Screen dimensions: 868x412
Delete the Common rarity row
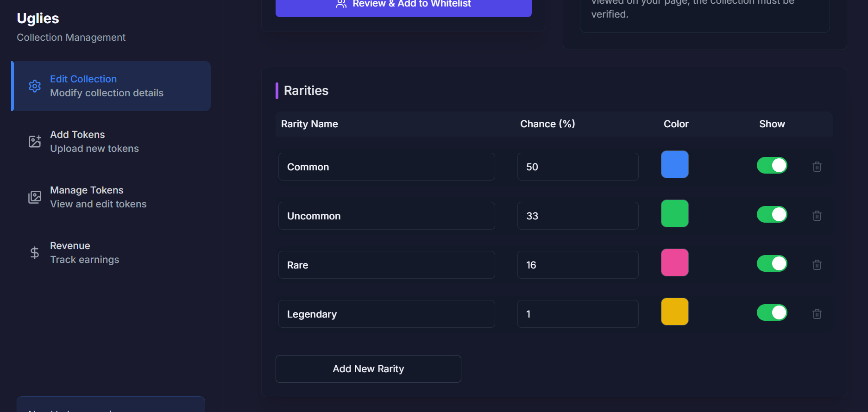click(x=817, y=167)
